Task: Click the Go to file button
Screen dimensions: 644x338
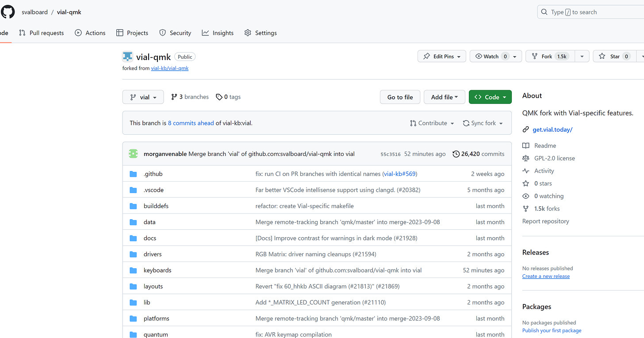Action: 400,97
